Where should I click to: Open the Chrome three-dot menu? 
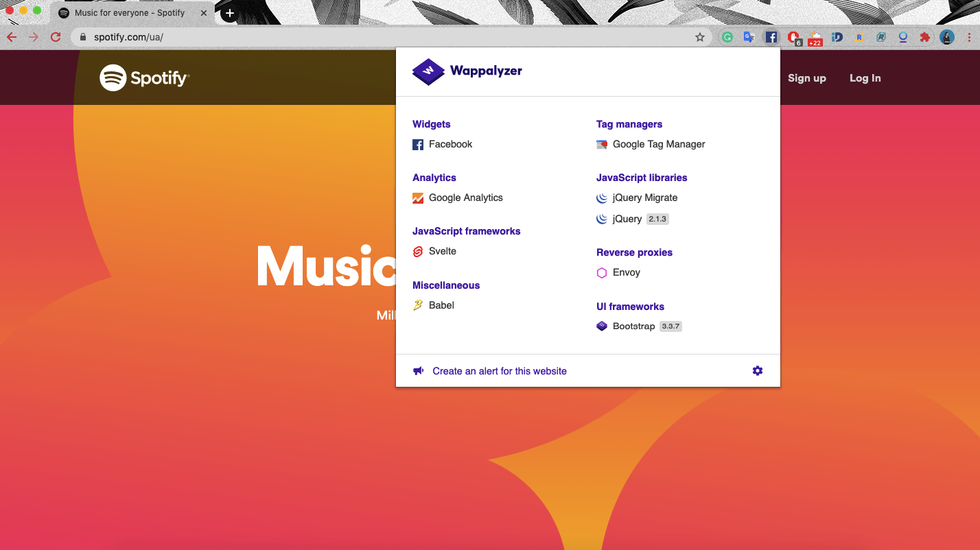[x=969, y=37]
